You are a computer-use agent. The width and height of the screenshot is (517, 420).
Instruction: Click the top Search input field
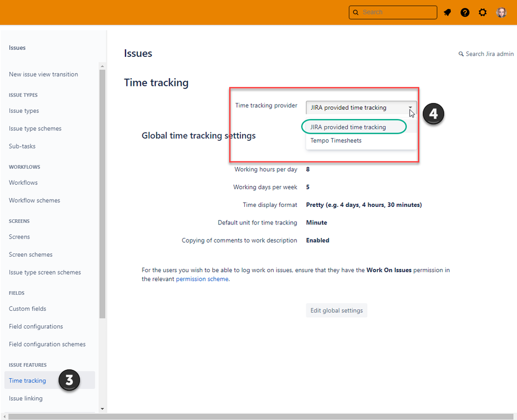pos(393,12)
